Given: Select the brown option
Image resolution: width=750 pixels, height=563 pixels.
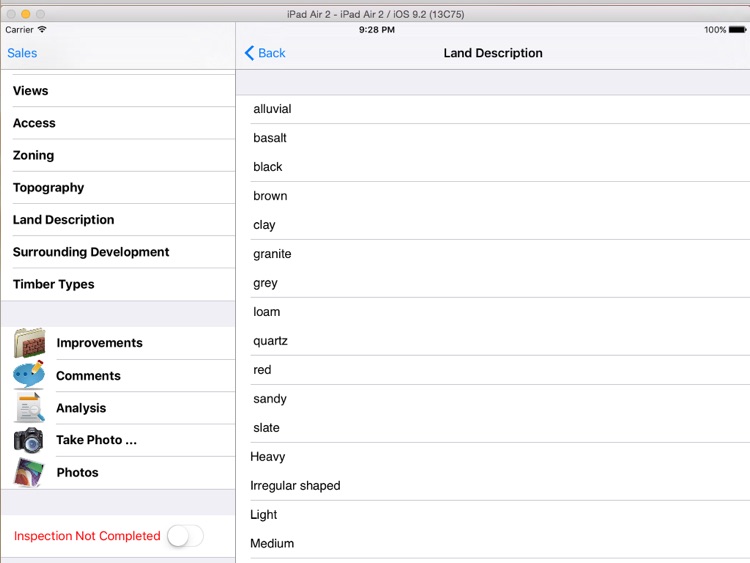Looking at the screenshot, I should pos(493,196).
